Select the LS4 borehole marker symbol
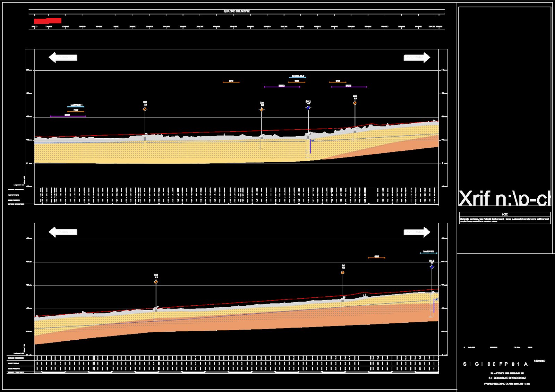The width and height of the screenshot is (555, 392). (355, 103)
